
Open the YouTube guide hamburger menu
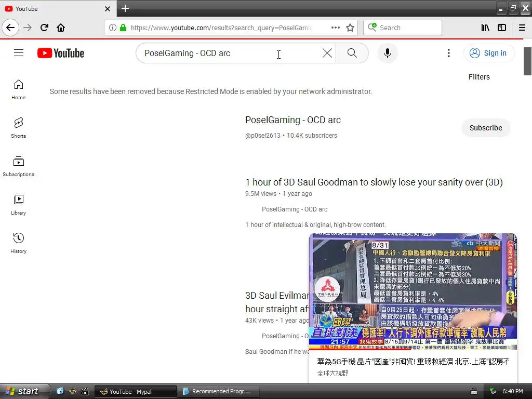coord(19,53)
